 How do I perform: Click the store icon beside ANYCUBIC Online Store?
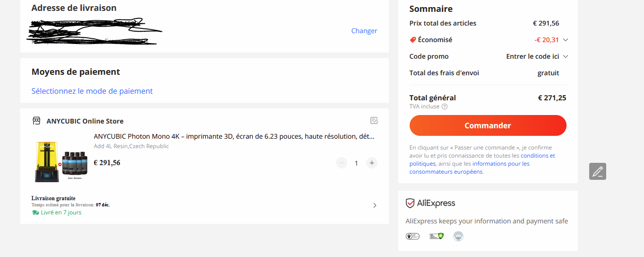pos(36,121)
